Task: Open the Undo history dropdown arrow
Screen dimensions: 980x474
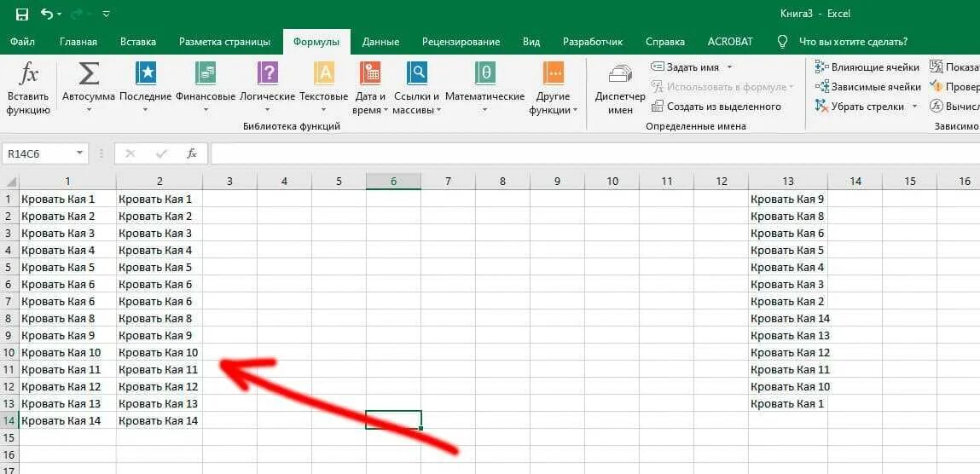Action: (60, 14)
